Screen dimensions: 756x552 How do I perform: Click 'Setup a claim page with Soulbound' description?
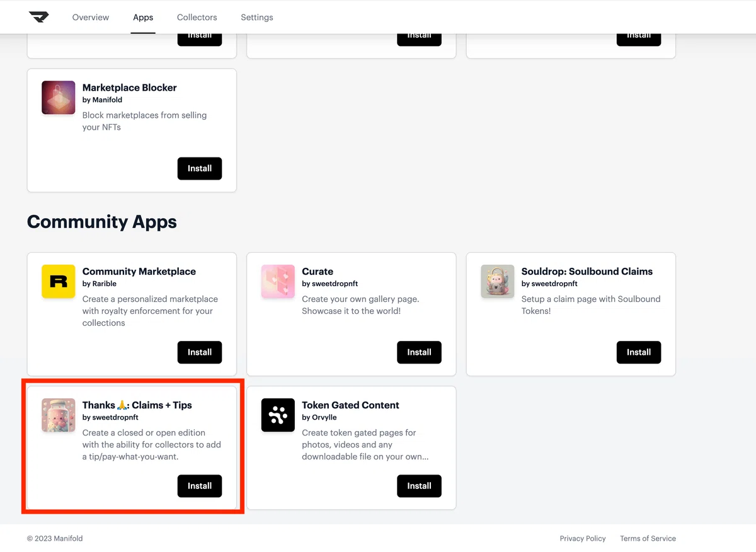click(591, 305)
